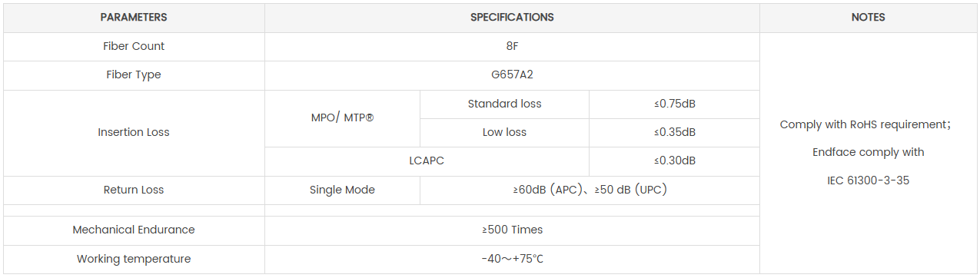The height and width of the screenshot is (278, 980).
Task: Click the Low loss cell
Action: (x=504, y=133)
